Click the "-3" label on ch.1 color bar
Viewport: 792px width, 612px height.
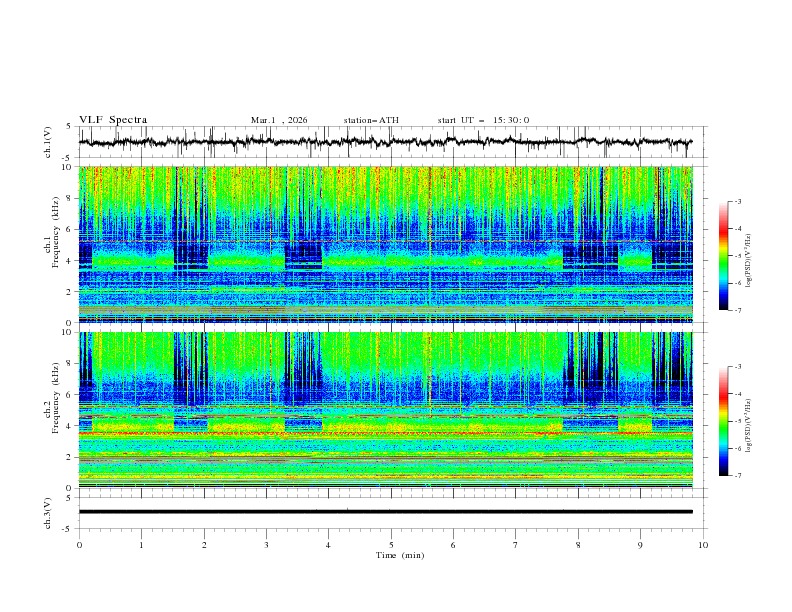click(x=737, y=201)
